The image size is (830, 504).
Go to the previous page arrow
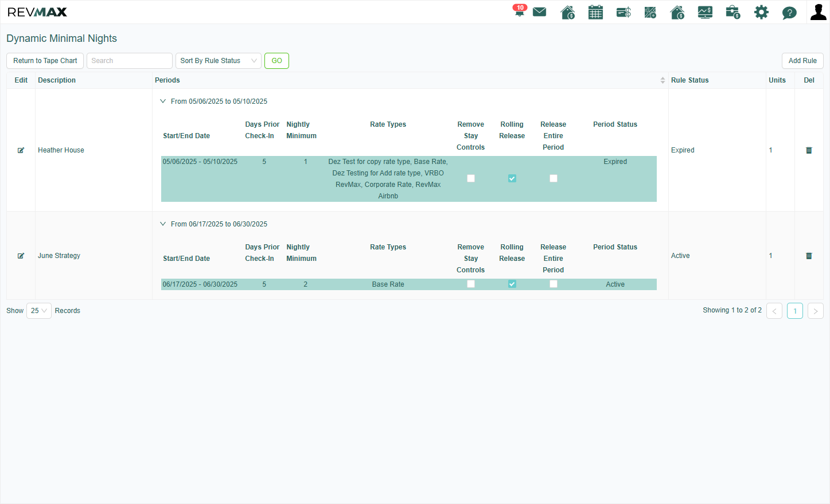click(774, 311)
